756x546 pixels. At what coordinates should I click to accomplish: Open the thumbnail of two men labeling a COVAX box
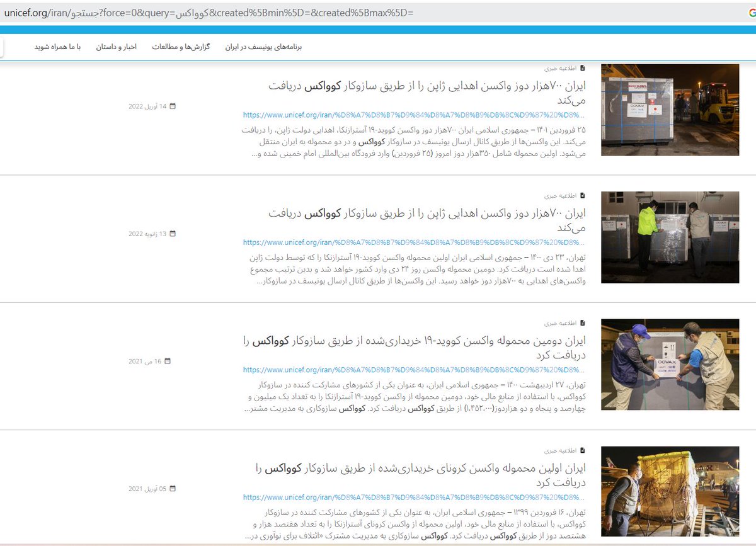(x=670, y=365)
